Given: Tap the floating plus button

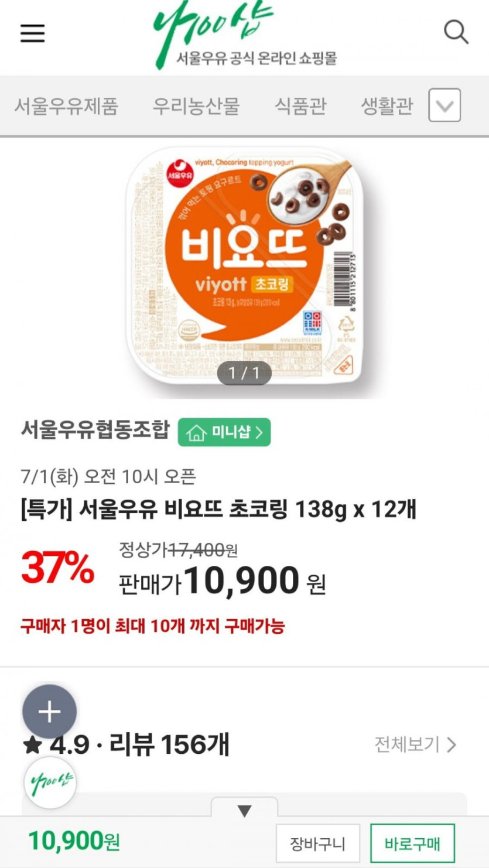Looking at the screenshot, I should (49, 712).
